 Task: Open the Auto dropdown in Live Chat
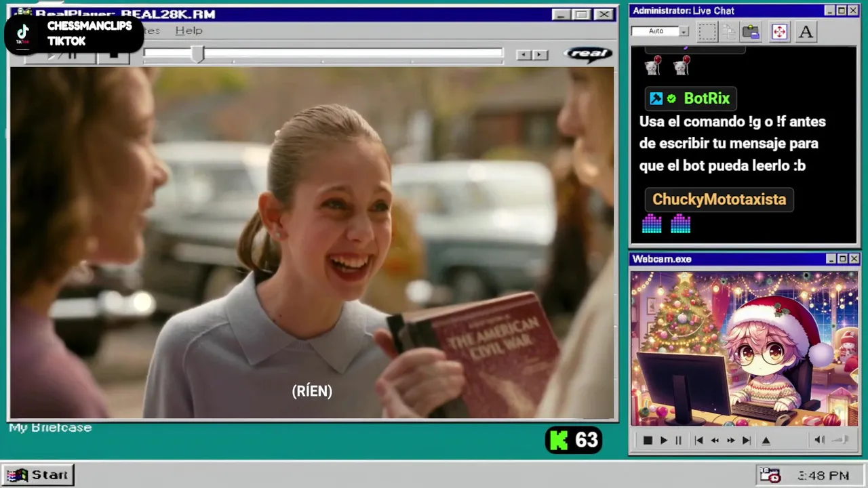(684, 31)
